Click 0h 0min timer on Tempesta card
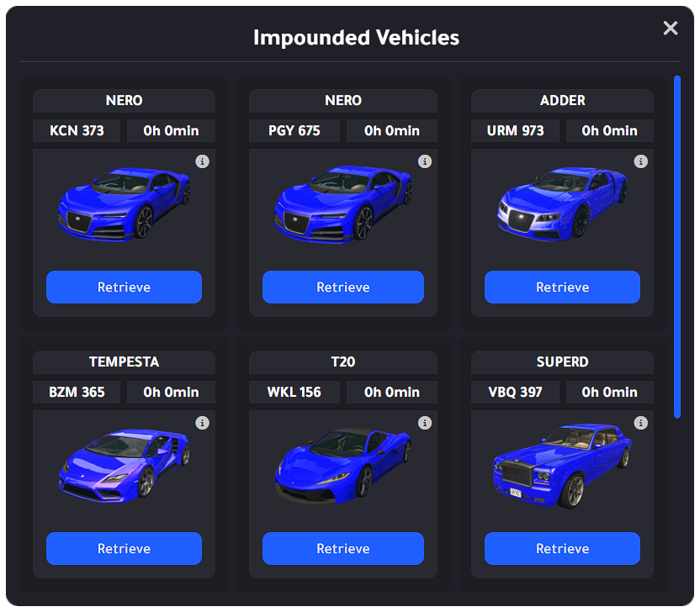The image size is (700, 612). [x=171, y=392]
